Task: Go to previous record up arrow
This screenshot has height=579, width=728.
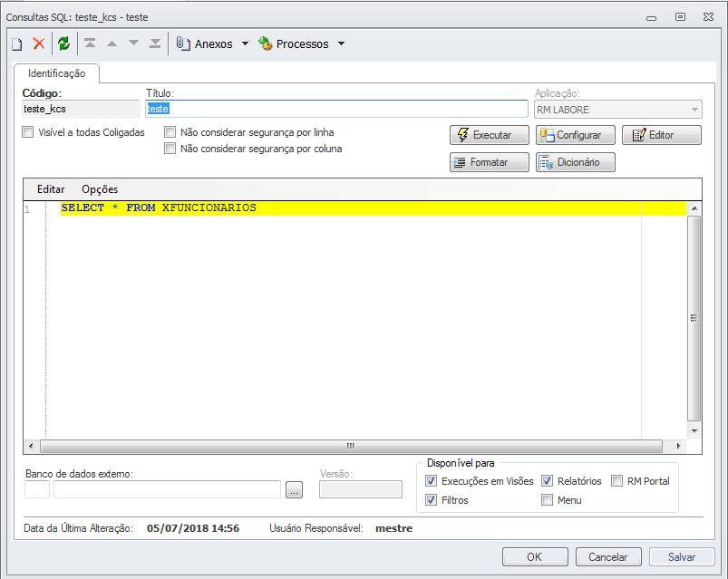Action: point(112,43)
